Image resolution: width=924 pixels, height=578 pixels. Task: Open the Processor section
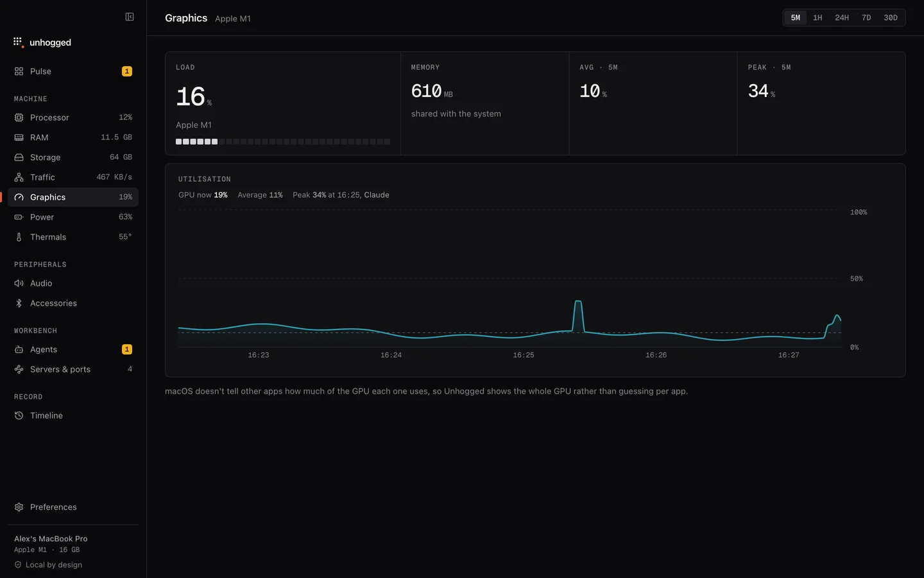[73, 118]
